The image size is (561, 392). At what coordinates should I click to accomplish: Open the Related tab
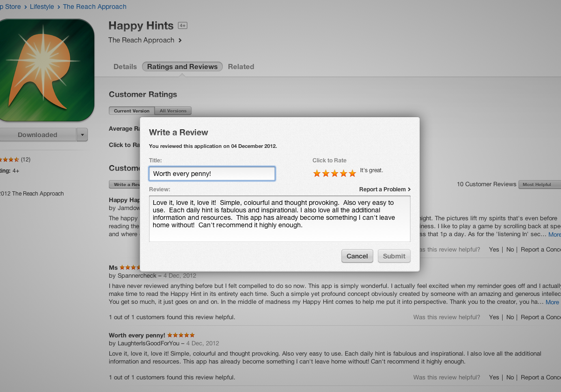coord(241,67)
